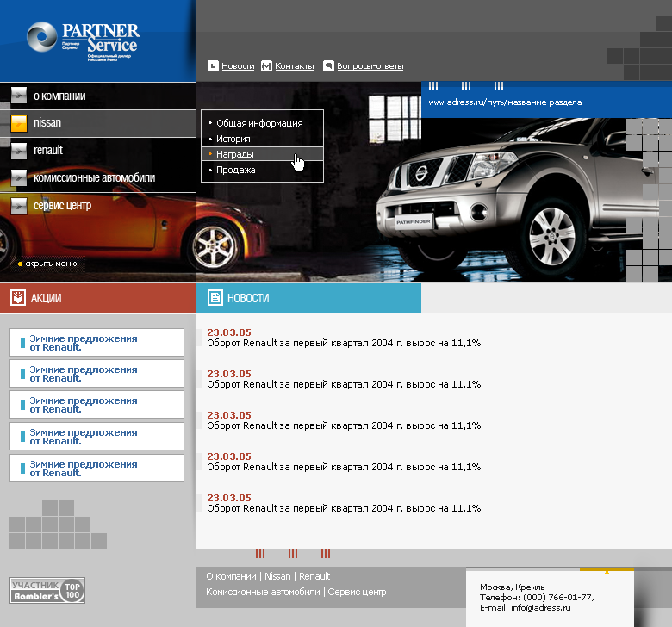Open Сервис центр in the footer

[x=357, y=592]
